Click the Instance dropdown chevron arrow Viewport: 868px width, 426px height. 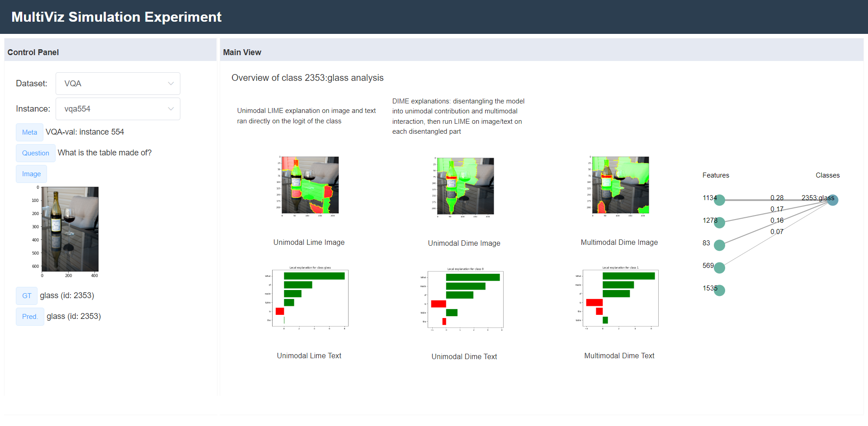click(x=171, y=109)
